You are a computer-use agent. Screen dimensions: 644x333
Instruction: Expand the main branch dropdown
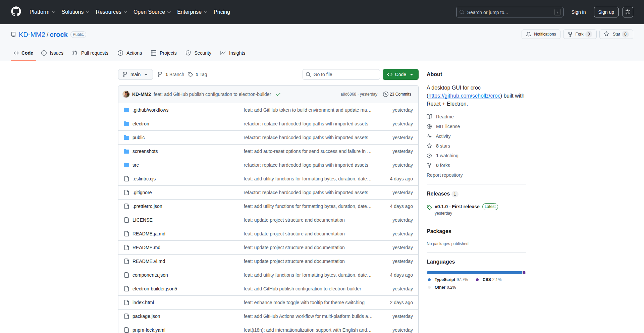click(x=135, y=74)
